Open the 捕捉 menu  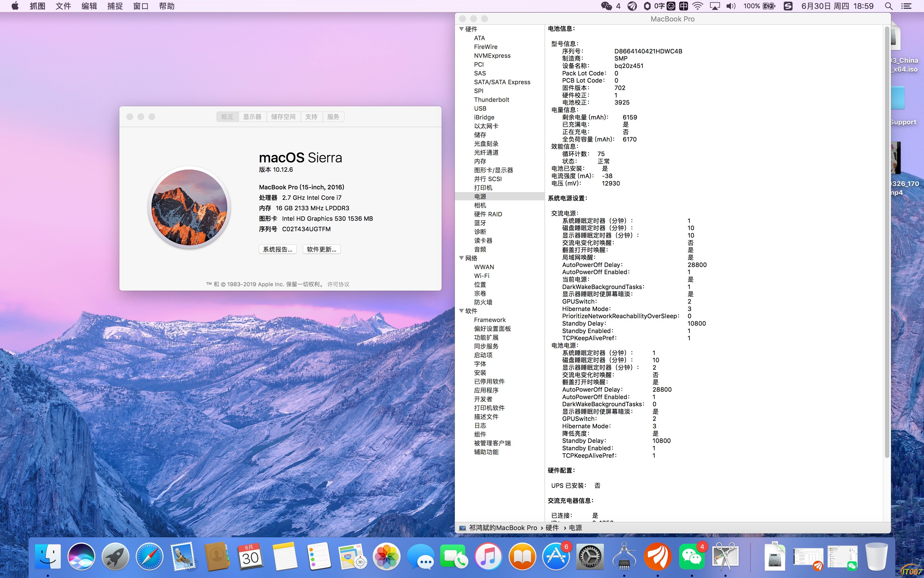click(x=115, y=6)
